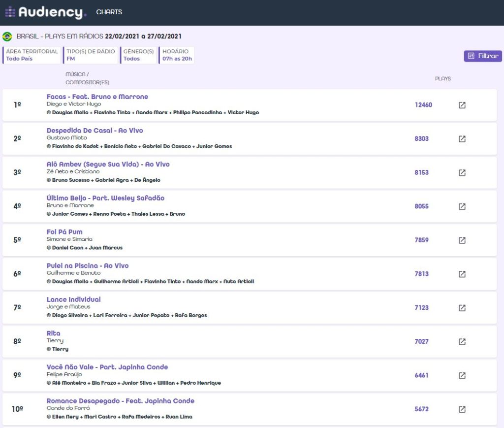Click the Música / Compositor(es) column header

87,78
